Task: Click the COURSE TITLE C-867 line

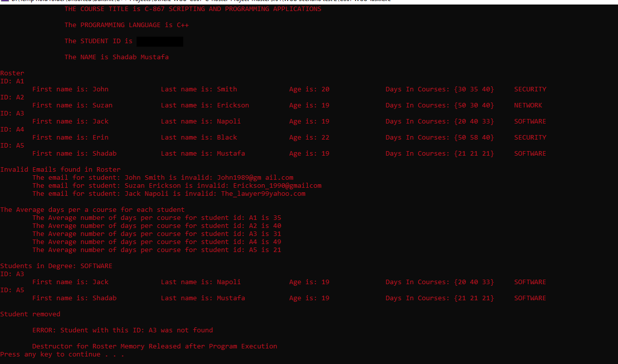Action: [x=193, y=9]
